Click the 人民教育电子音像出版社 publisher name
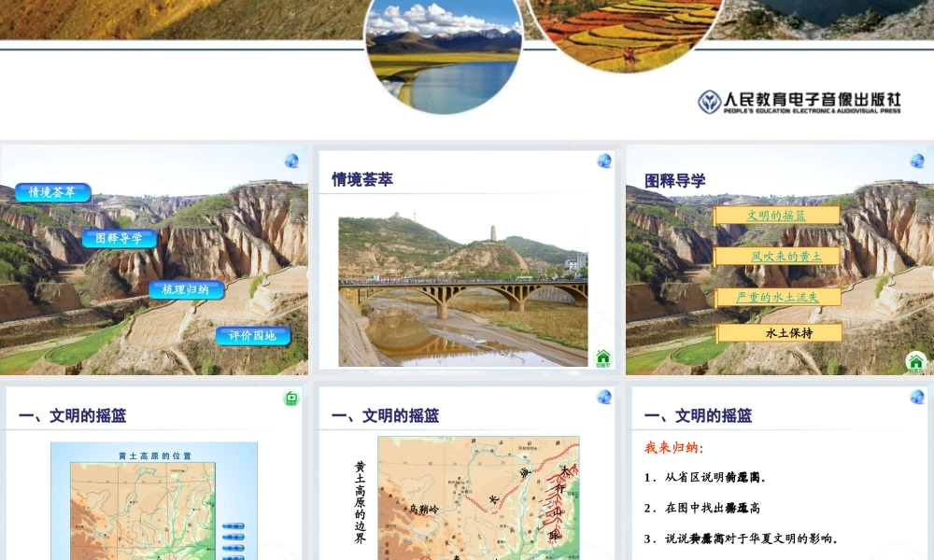934x560 pixels. [x=812, y=99]
